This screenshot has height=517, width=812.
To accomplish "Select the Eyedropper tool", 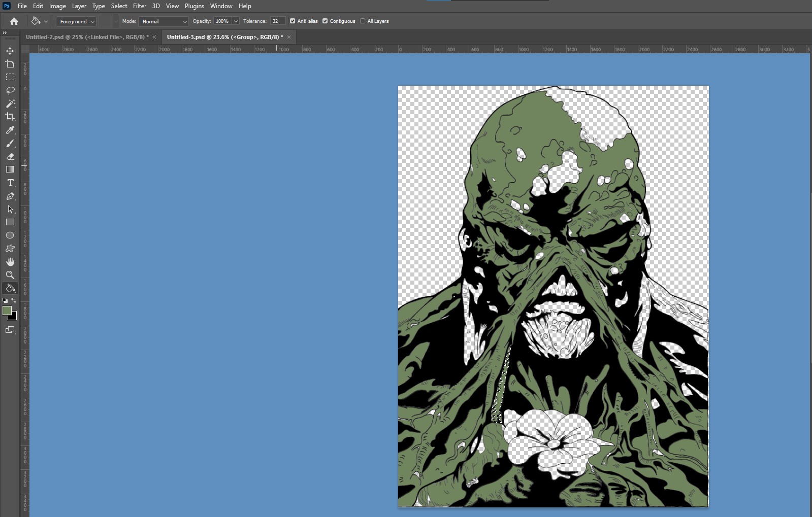I will pyautogui.click(x=10, y=130).
